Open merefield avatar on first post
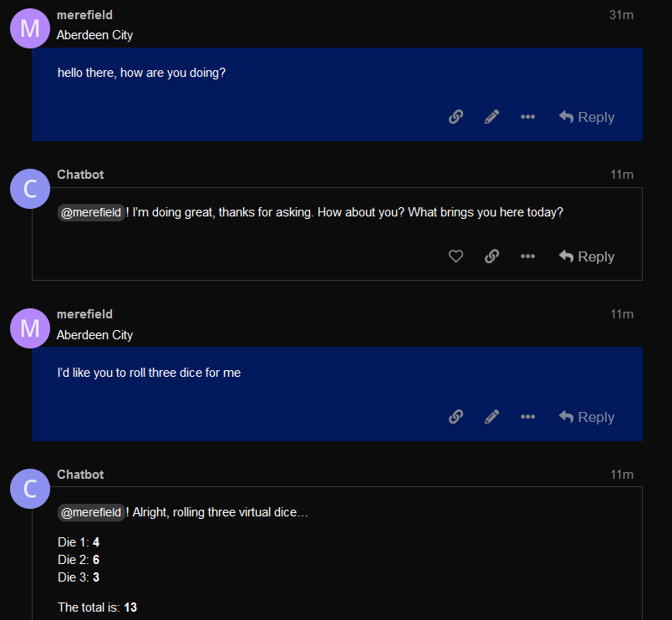Screen dimensions: 672x620 coord(30,28)
